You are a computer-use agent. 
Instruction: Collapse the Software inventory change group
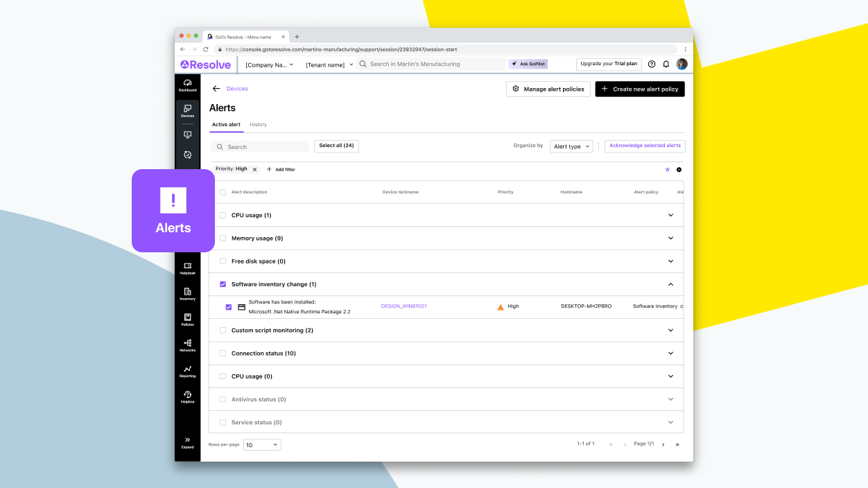670,284
